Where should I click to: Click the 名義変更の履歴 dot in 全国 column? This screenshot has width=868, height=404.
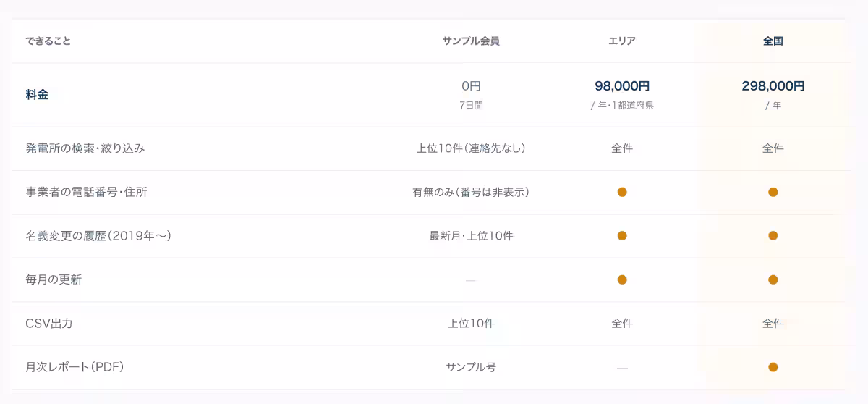pos(773,236)
